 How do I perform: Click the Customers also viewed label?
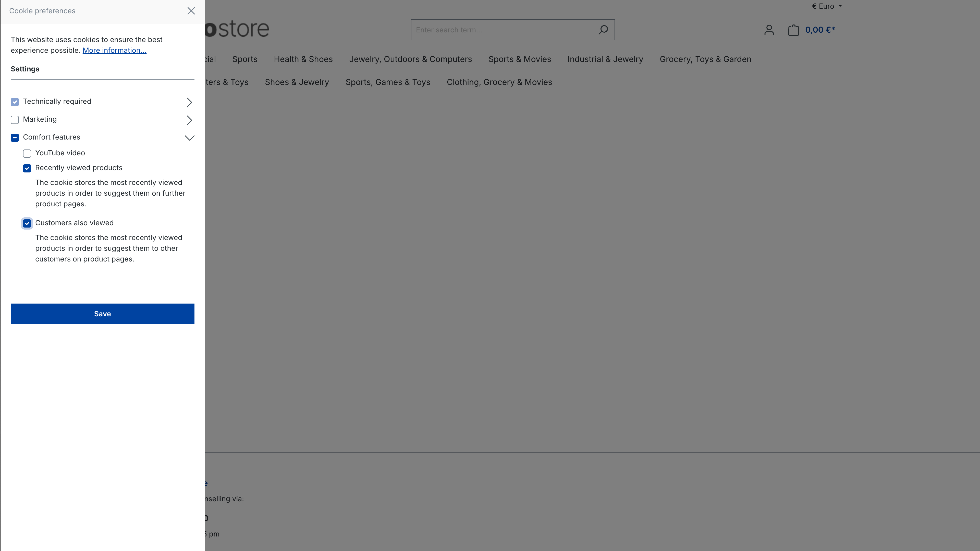pyautogui.click(x=74, y=223)
